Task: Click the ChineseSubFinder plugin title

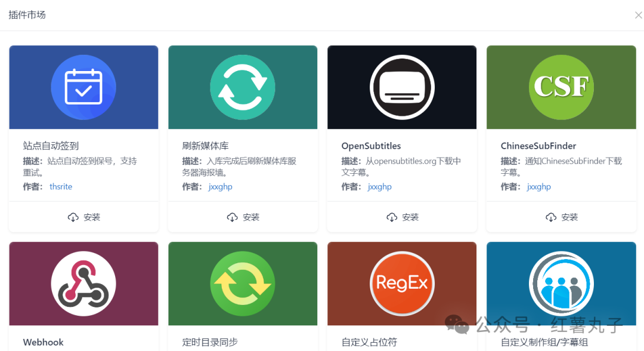Action: 538,146
